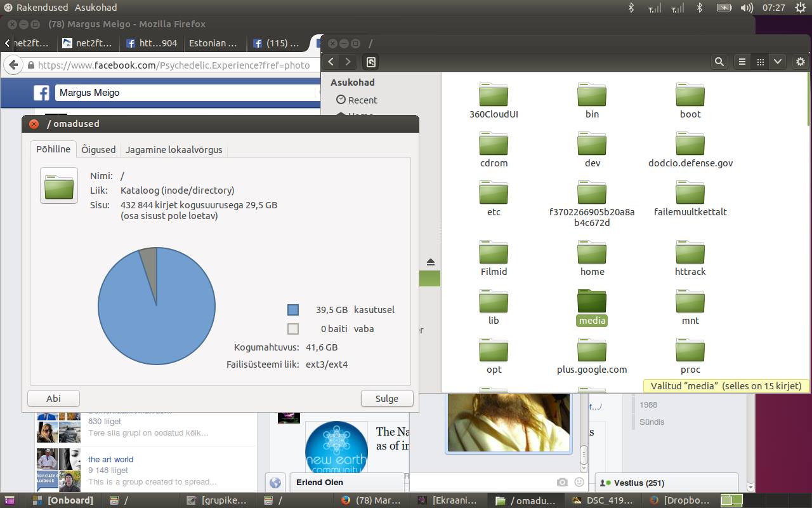Switch to the Estonian Firefox tab

coord(213,43)
